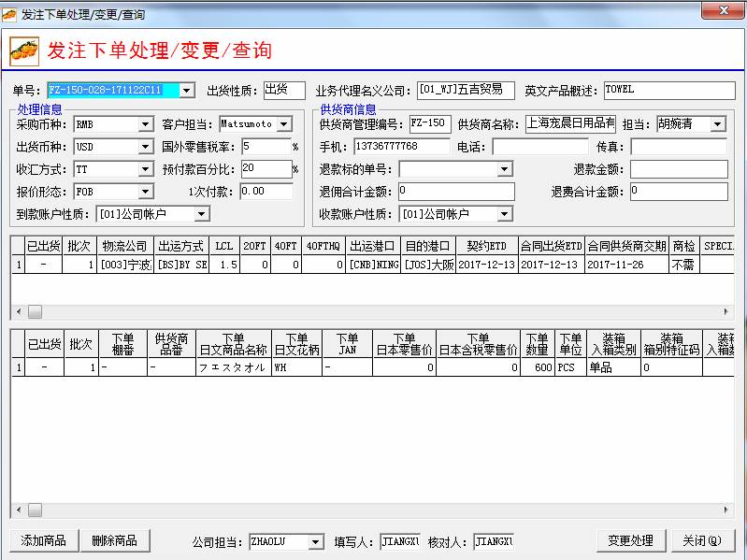Click the 手机 phone number field
This screenshot has height=560, width=747.
tap(402, 147)
